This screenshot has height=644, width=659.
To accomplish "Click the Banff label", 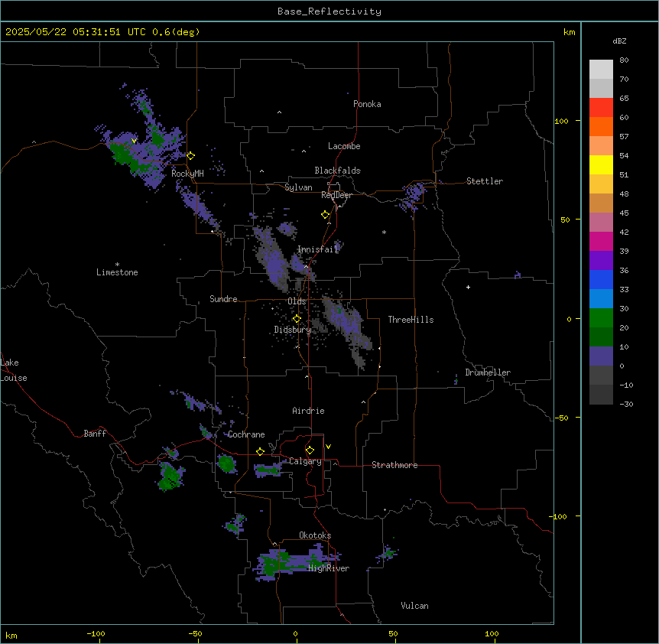I will point(95,434).
